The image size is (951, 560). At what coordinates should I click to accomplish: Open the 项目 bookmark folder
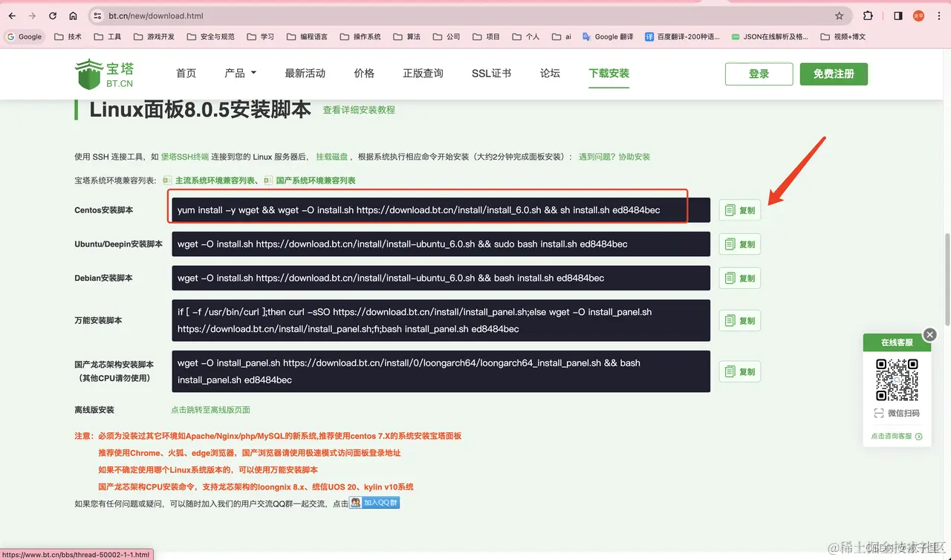(486, 36)
